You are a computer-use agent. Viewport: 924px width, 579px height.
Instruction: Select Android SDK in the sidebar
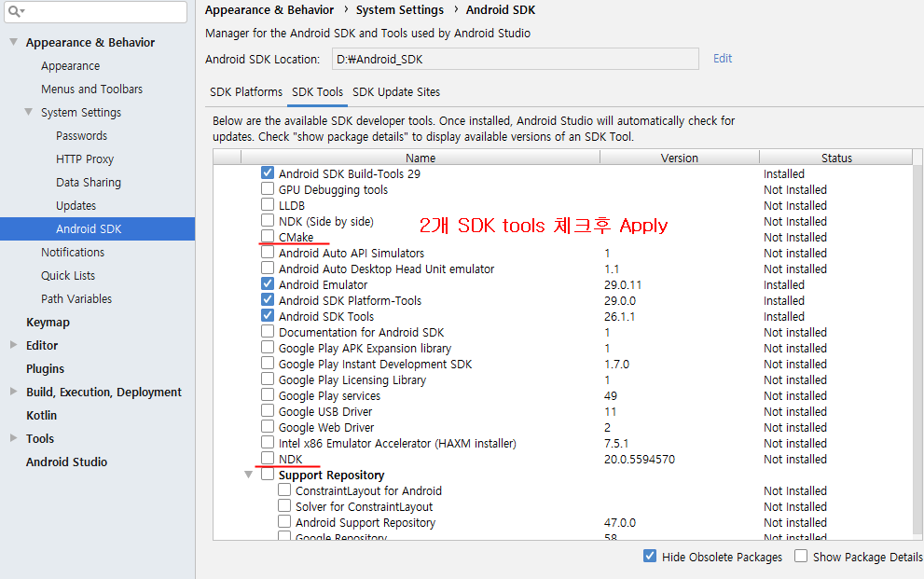click(97, 228)
